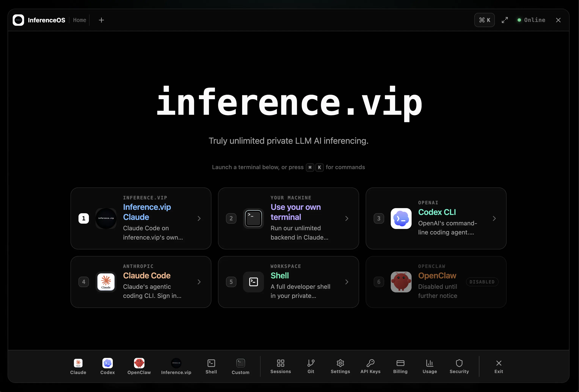The height and width of the screenshot is (392, 579).
Task: Click the ⌘ key hint in the launch text
Action: click(310, 167)
